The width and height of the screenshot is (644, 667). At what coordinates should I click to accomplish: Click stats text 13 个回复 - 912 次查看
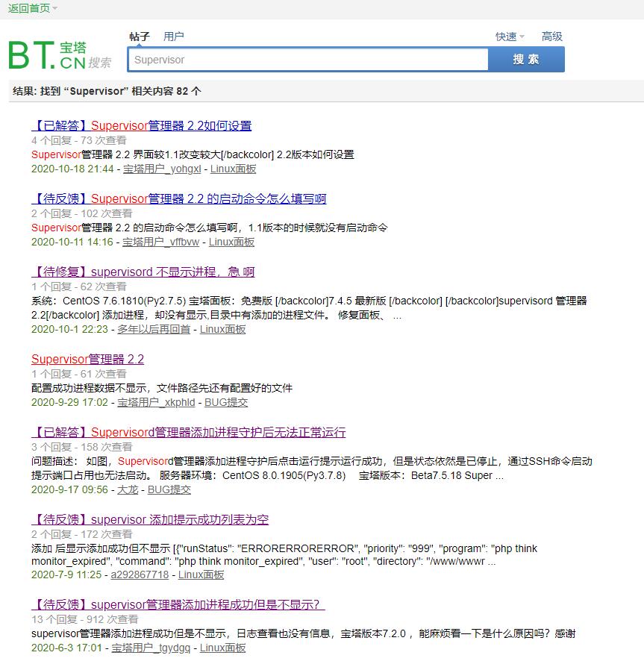click(85, 619)
